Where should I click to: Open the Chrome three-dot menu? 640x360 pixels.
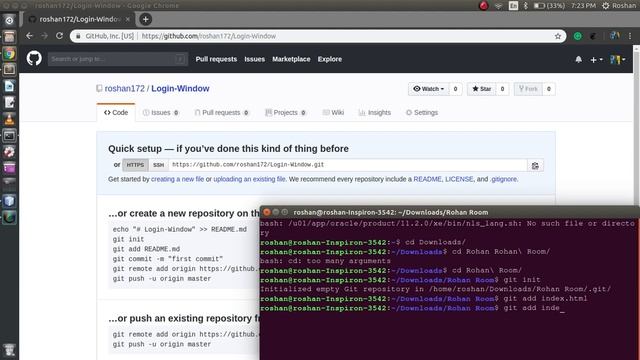pyautogui.click(x=630, y=36)
